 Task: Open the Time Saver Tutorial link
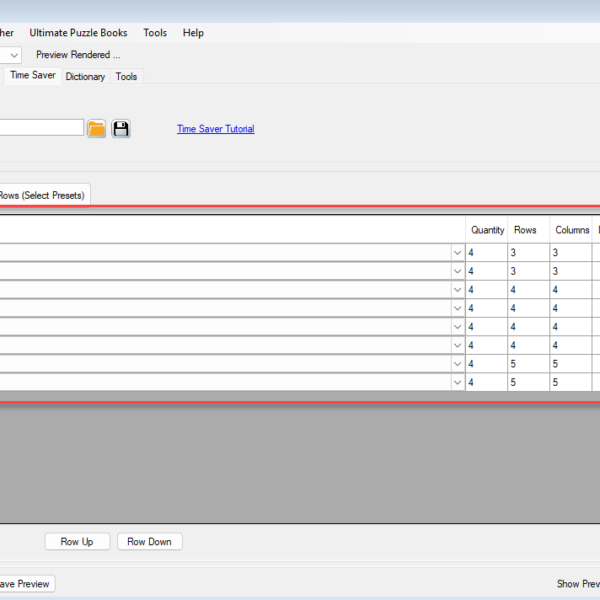[215, 129]
